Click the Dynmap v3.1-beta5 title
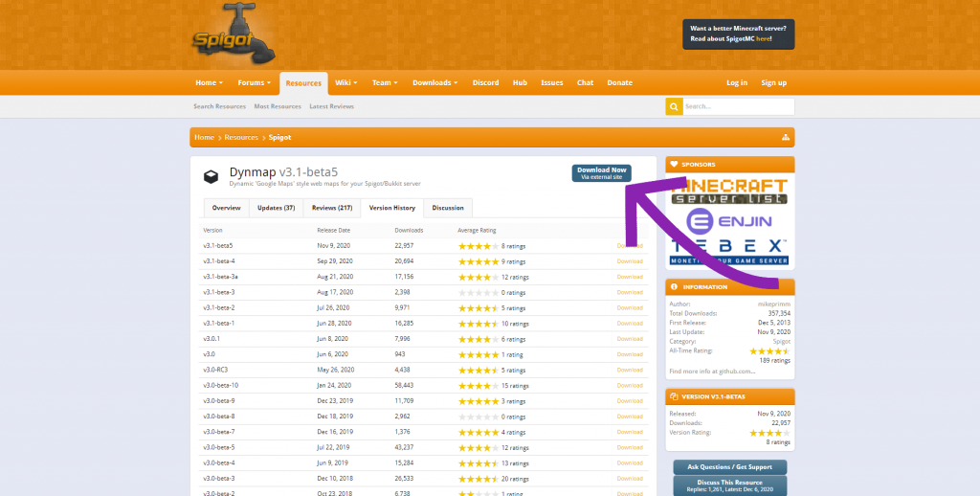Image resolution: width=980 pixels, height=496 pixels. [x=283, y=172]
